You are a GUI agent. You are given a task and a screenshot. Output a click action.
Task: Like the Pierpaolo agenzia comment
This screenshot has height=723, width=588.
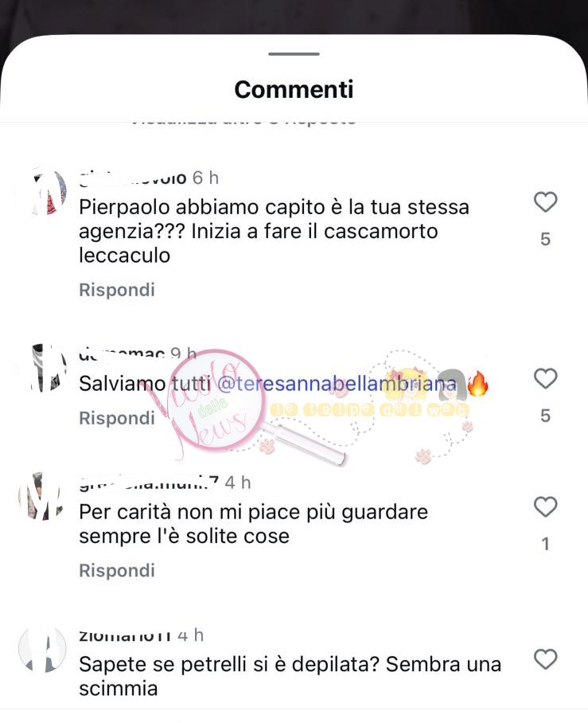(x=545, y=202)
